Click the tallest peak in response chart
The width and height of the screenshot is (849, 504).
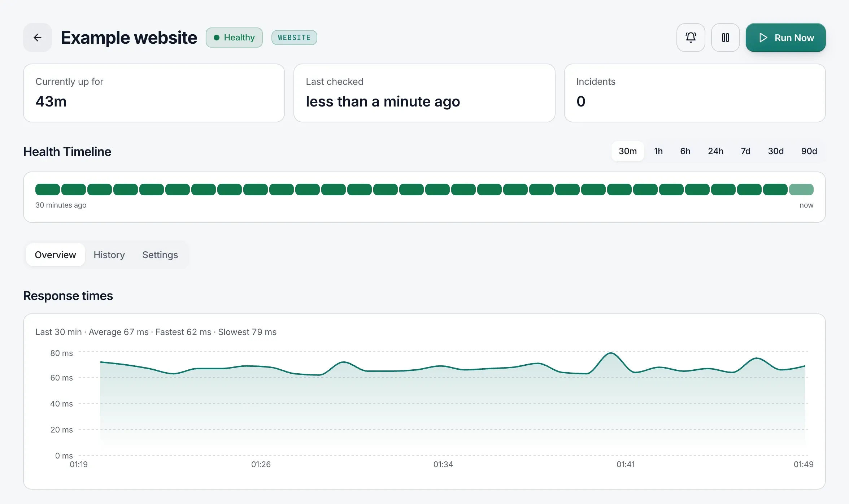tap(610, 353)
